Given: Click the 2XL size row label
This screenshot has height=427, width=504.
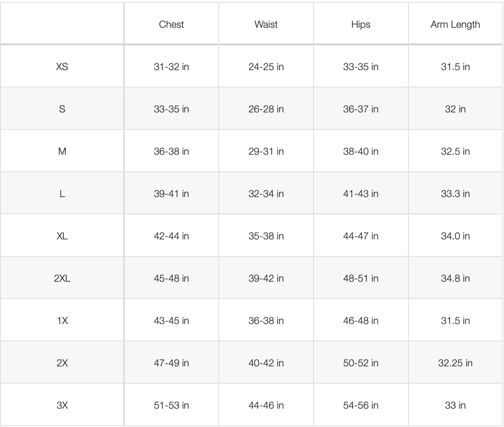Looking at the screenshot, I should point(62,278).
